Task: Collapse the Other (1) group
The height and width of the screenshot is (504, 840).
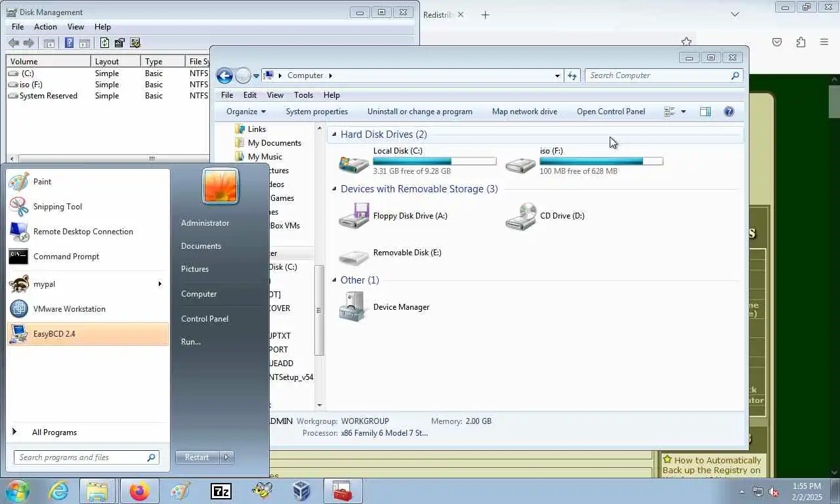Action: (x=334, y=280)
